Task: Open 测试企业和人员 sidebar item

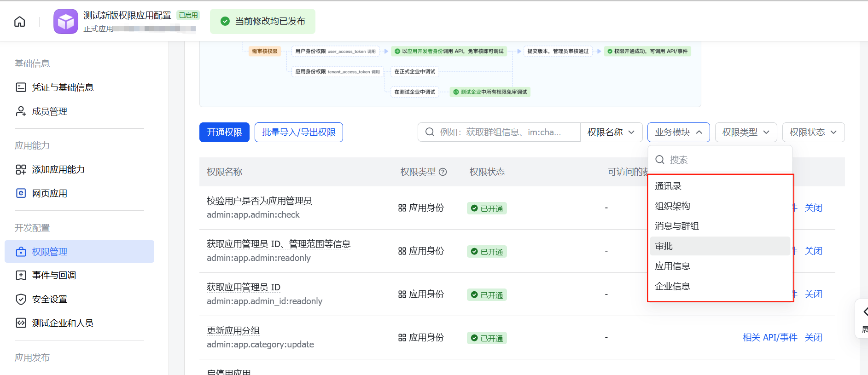Action: tap(62, 323)
